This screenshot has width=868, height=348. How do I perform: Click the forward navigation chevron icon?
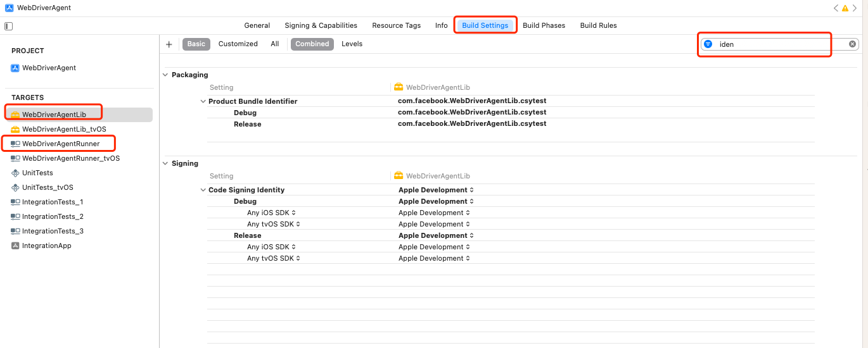854,8
